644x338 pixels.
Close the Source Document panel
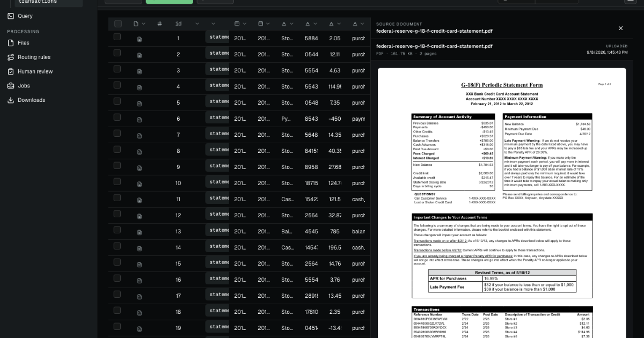pos(621,28)
